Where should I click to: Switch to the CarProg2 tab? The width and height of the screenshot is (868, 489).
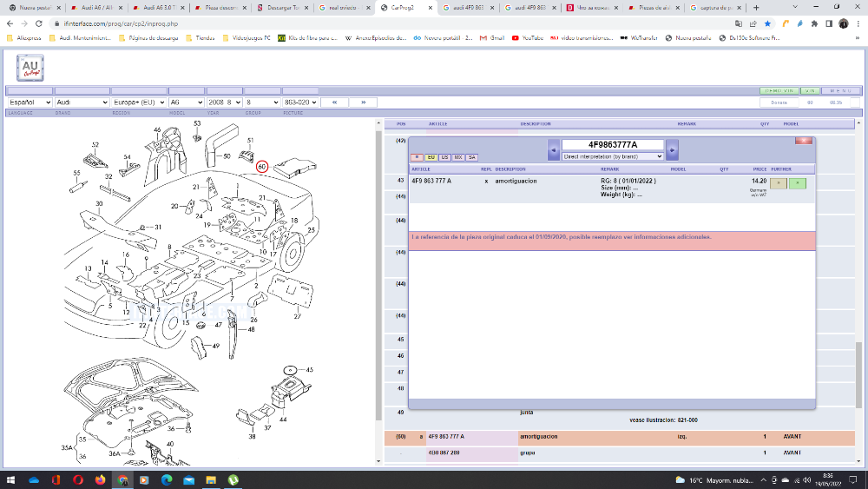coord(405,8)
